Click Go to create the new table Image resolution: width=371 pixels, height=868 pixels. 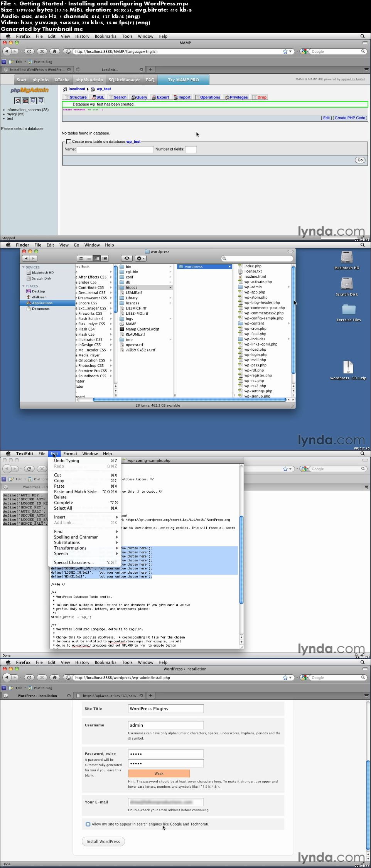point(360,160)
